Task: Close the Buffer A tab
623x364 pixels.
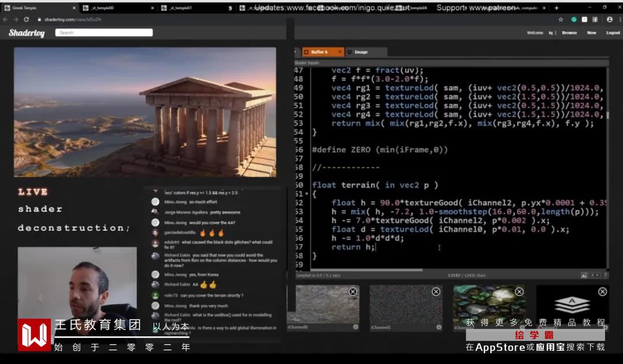Action: coord(340,52)
